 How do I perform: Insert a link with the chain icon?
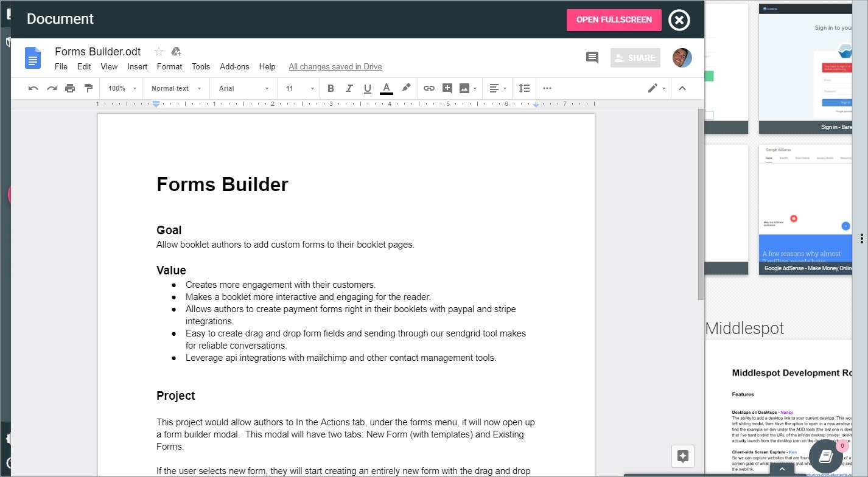pyautogui.click(x=429, y=88)
